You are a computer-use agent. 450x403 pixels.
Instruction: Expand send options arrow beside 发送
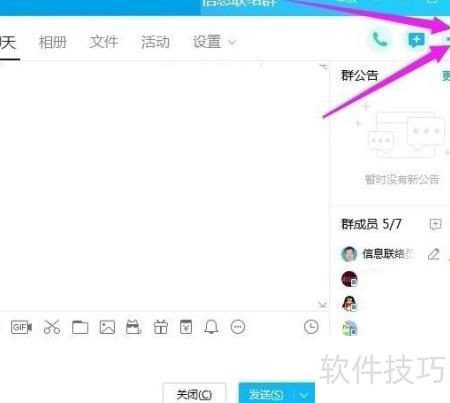(x=304, y=395)
